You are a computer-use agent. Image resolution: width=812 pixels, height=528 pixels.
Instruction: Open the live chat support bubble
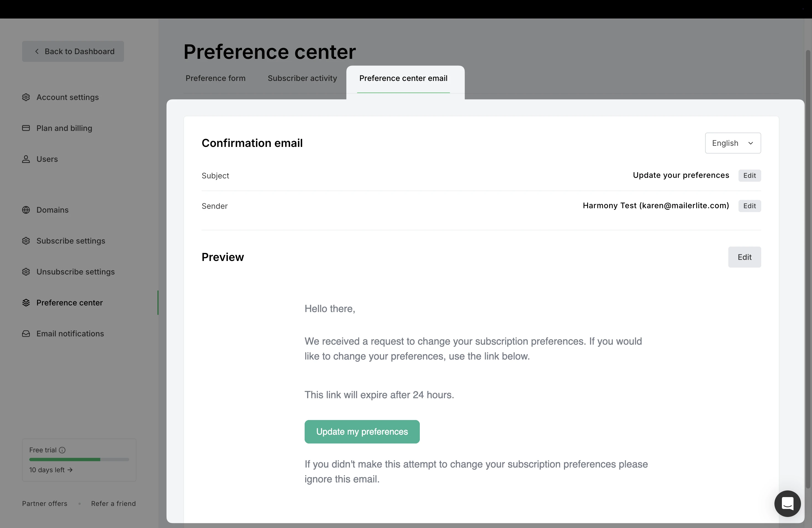tap(787, 503)
